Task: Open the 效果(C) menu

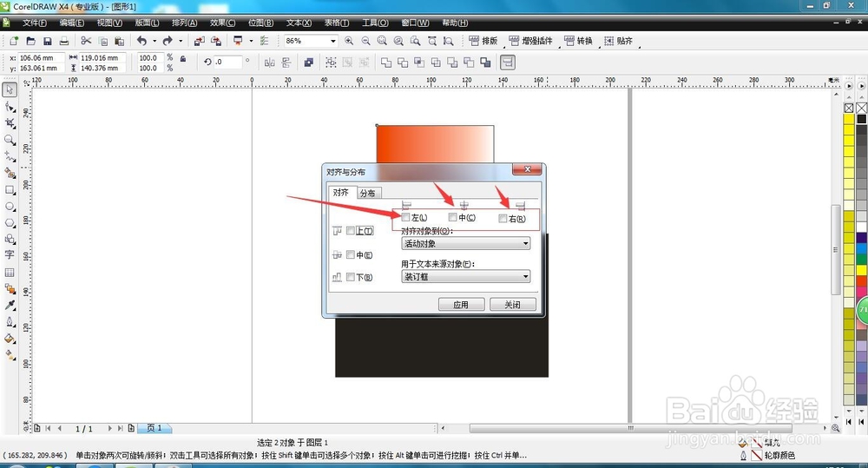Action: click(x=222, y=23)
